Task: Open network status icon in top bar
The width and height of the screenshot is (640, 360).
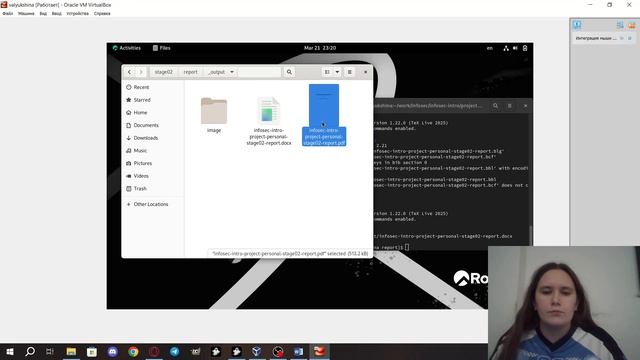Action: (506, 48)
